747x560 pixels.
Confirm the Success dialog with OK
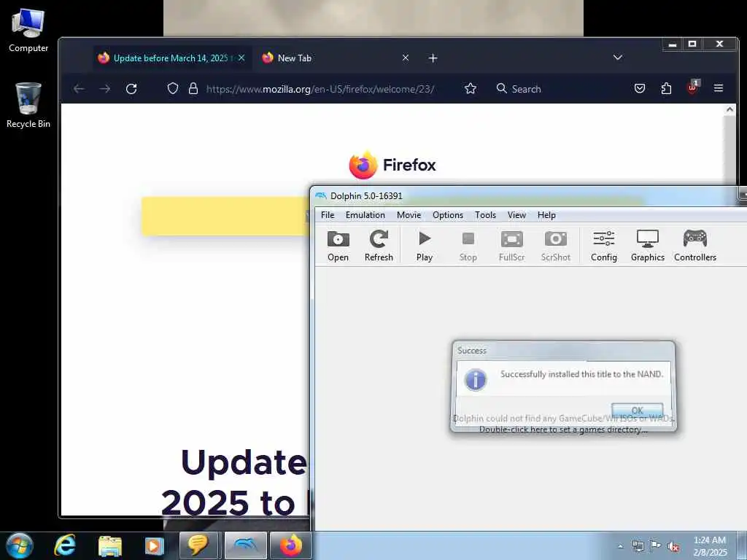coord(637,410)
